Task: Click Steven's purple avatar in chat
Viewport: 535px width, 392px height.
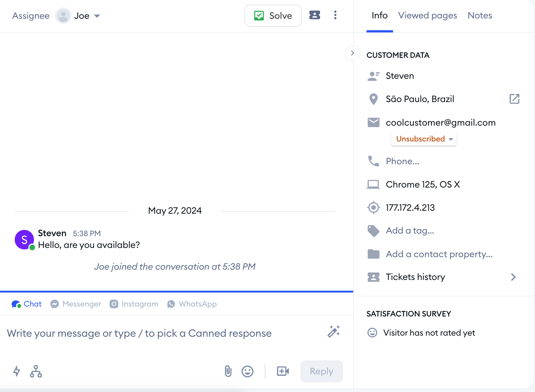Action: pyautogui.click(x=24, y=239)
